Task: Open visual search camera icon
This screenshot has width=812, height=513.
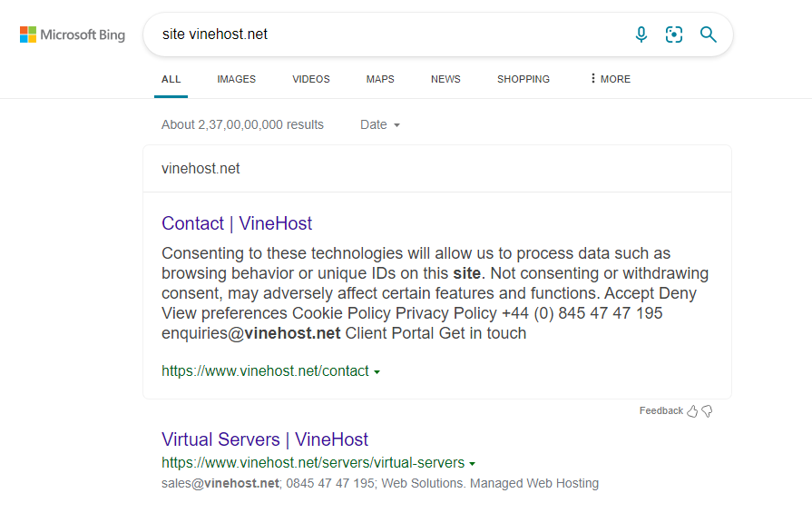Action: [674, 35]
